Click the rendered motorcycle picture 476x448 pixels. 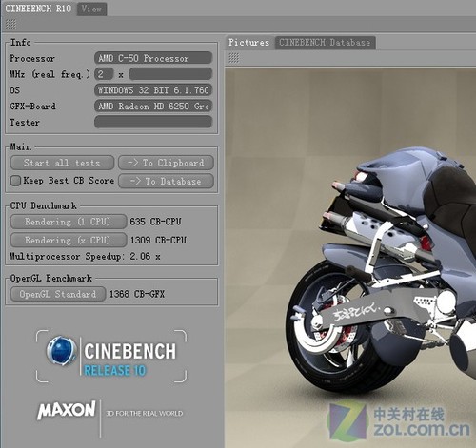click(x=350, y=258)
